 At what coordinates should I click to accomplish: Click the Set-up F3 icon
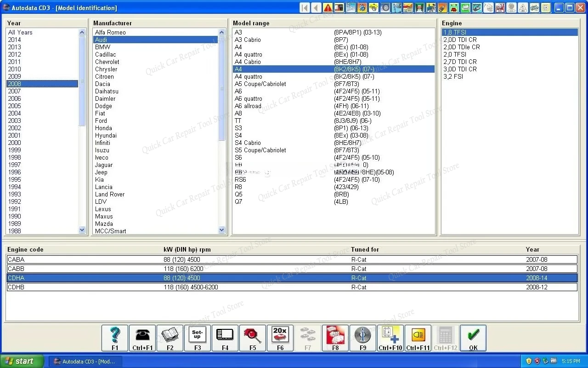coord(198,337)
